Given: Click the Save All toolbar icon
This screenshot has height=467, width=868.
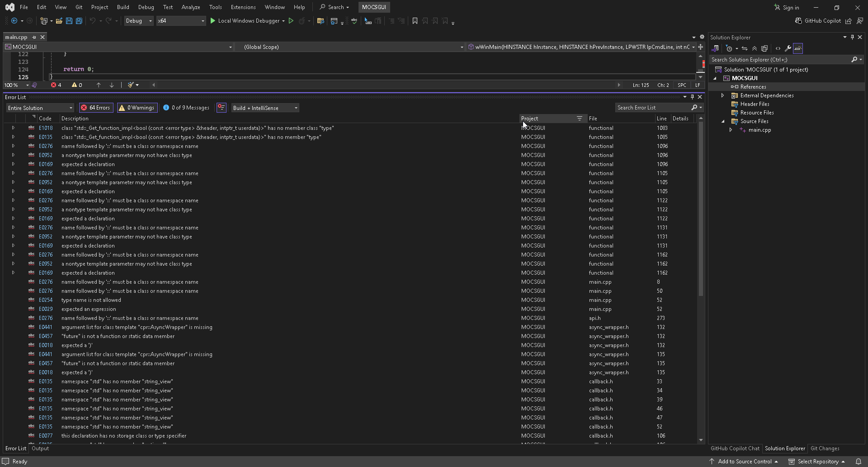Looking at the screenshot, I should [79, 21].
